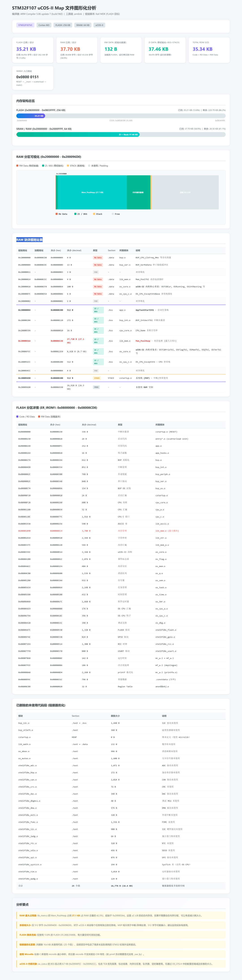Click the uCOS-II 内核对象 analysis note

121,964
